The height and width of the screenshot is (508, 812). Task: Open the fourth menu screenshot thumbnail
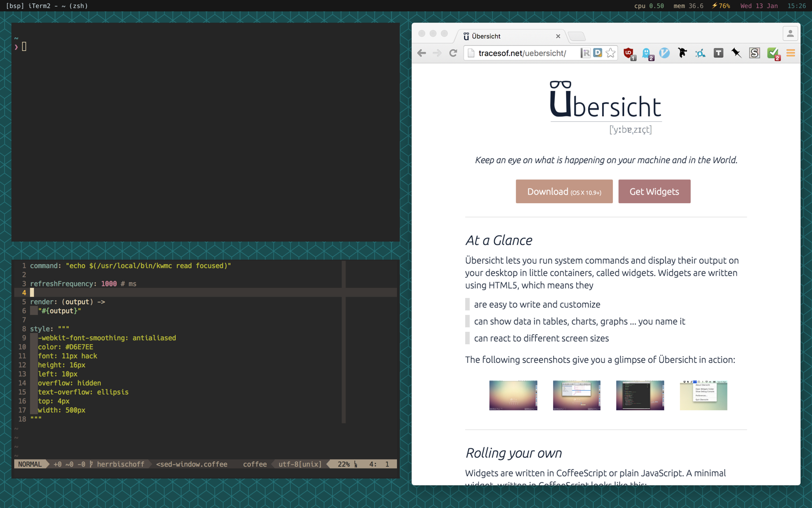click(704, 395)
